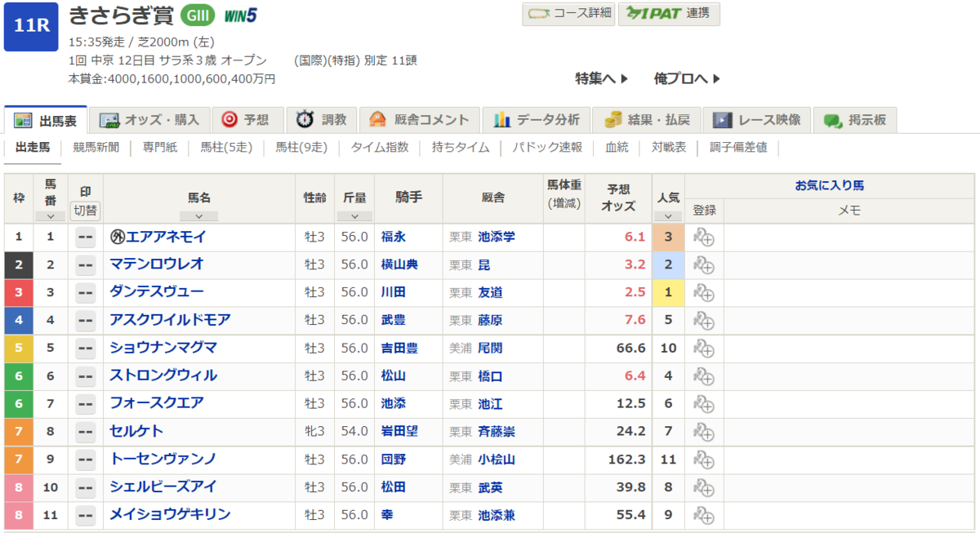
Task: Select the 出馬表 tab
Action: click(x=46, y=120)
